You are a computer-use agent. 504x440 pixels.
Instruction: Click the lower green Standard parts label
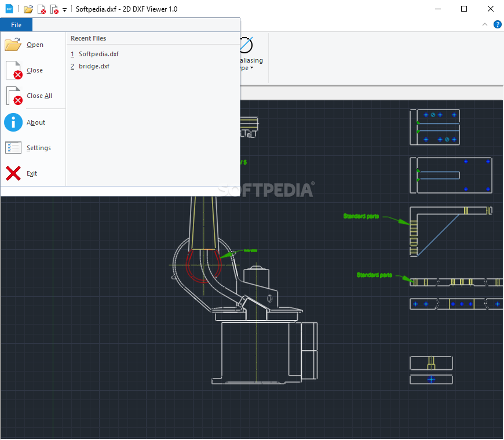[374, 275]
